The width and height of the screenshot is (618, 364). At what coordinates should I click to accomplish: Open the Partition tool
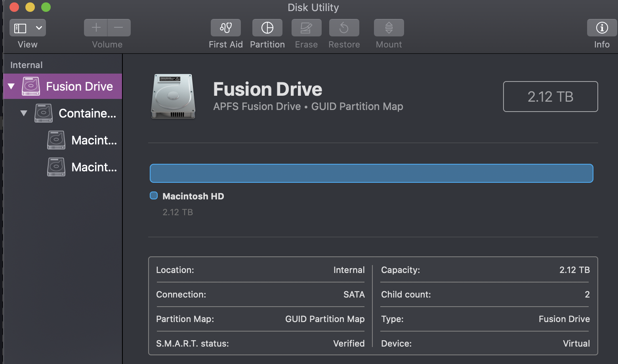pyautogui.click(x=267, y=28)
